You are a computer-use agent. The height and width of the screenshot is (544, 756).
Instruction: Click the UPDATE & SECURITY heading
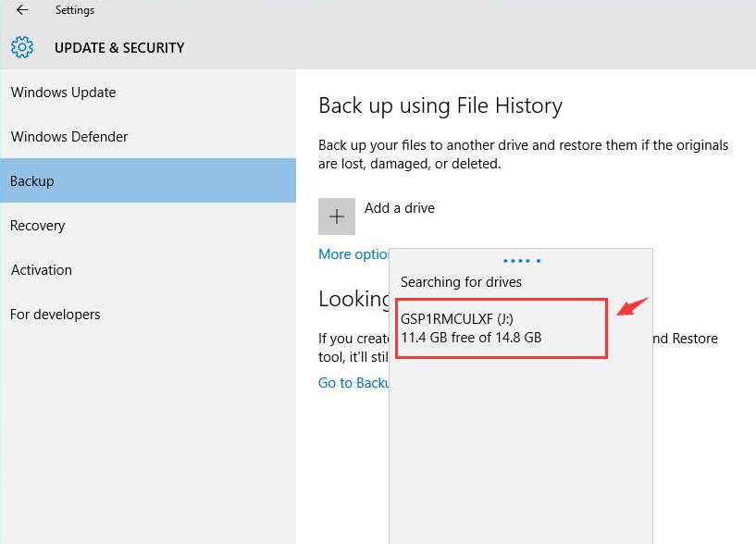tap(119, 48)
